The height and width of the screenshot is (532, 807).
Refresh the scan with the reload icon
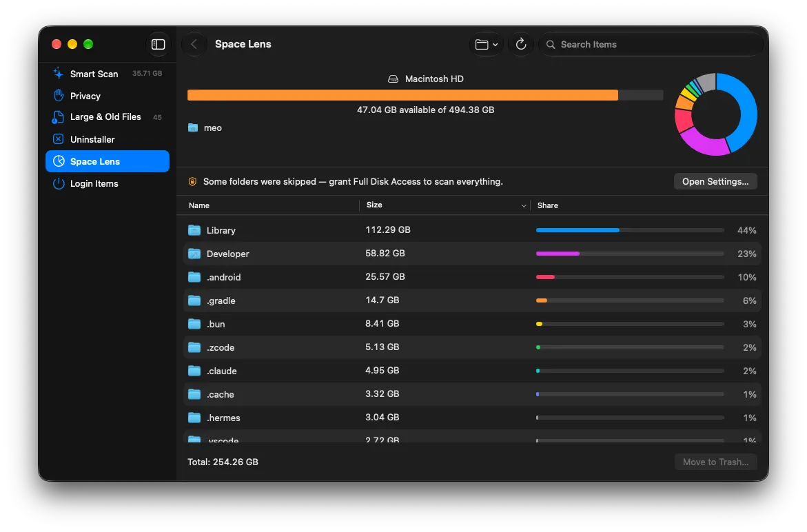pos(521,44)
